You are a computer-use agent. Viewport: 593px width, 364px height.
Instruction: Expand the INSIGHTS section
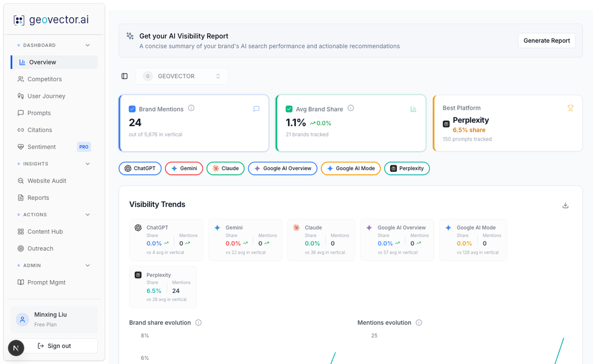88,163
